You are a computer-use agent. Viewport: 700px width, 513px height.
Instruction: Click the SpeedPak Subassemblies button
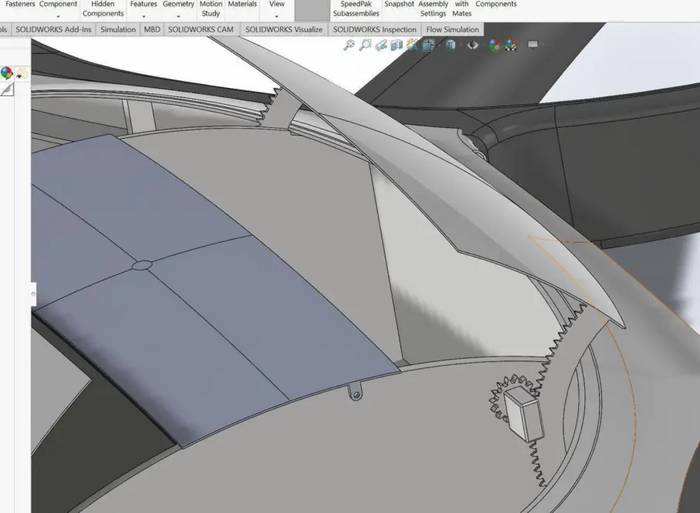[x=354, y=9]
